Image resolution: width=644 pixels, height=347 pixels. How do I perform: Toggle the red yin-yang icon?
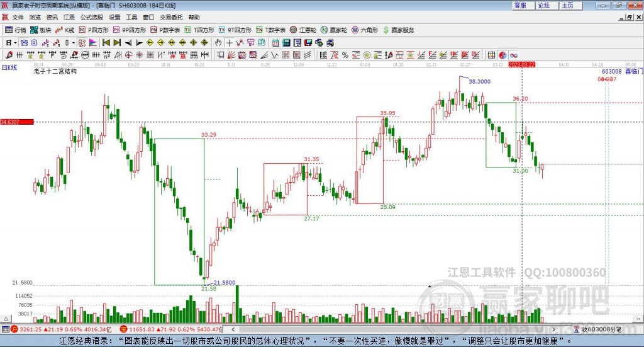click(x=502, y=55)
